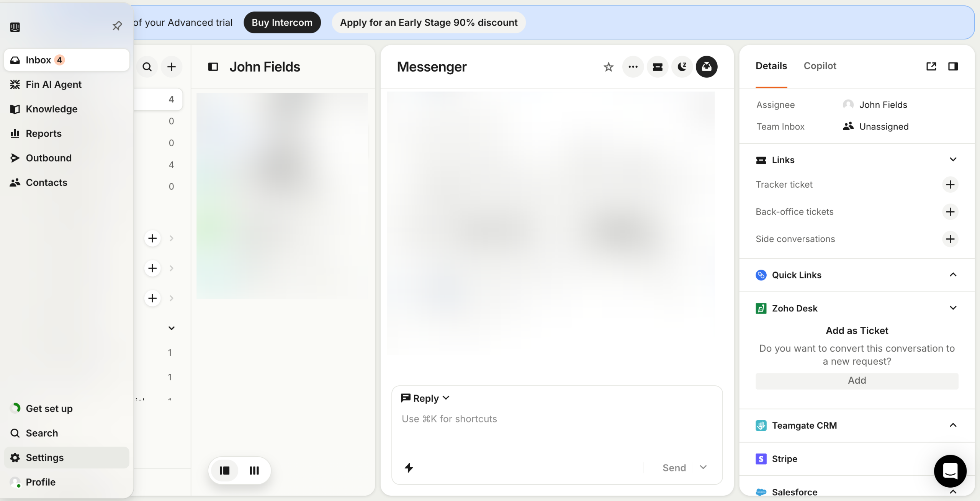Pop out the details panel in new window

click(x=931, y=66)
